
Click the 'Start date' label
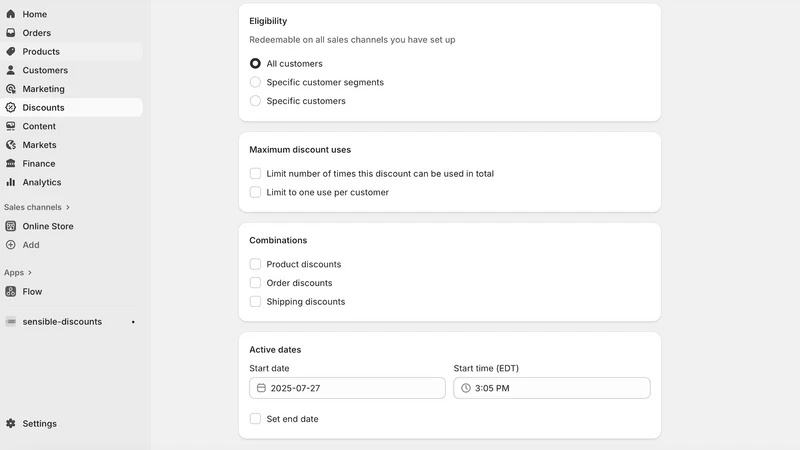click(269, 368)
